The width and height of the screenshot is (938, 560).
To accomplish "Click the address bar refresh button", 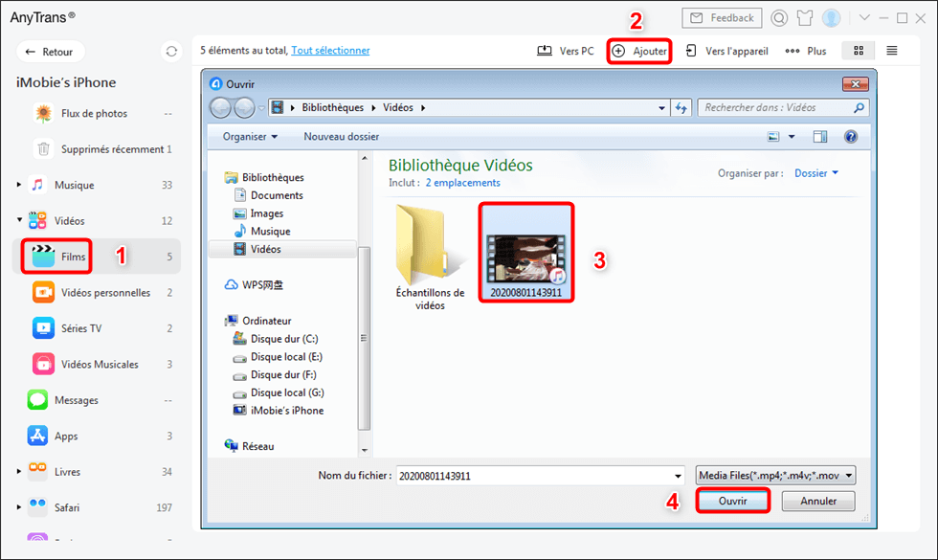I will [x=681, y=107].
